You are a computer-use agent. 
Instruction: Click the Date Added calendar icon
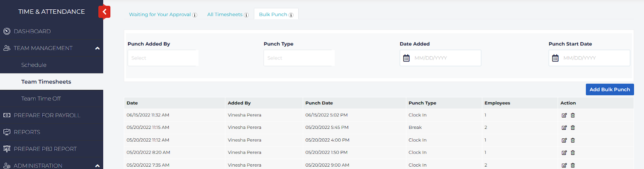point(407,58)
